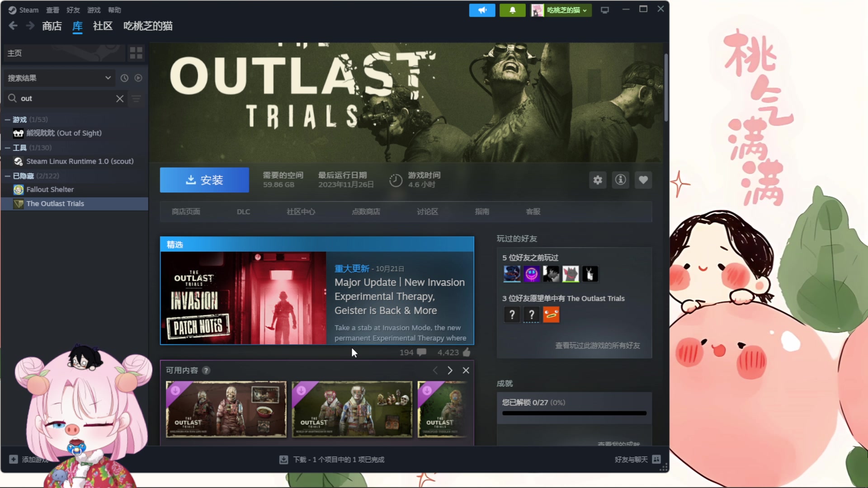The height and width of the screenshot is (488, 868).
Task: Toggle the ready-to-play filter
Action: coord(138,78)
